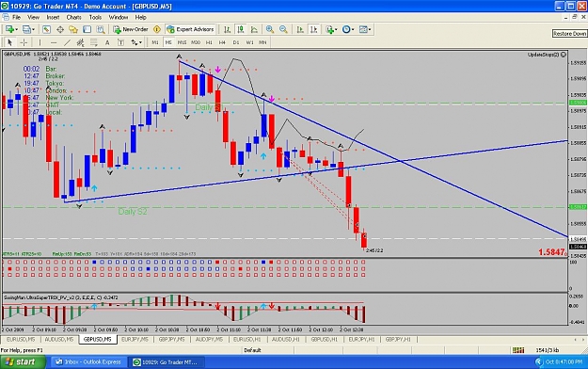Select the text tool A

(107, 42)
